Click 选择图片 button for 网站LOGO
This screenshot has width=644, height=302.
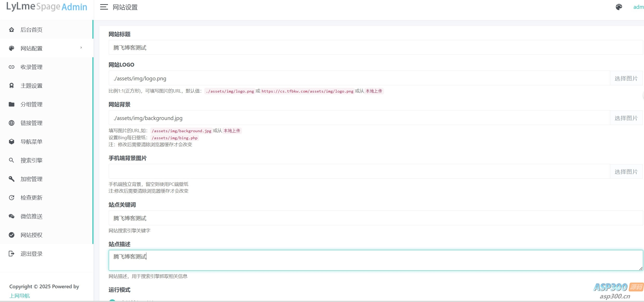point(626,78)
